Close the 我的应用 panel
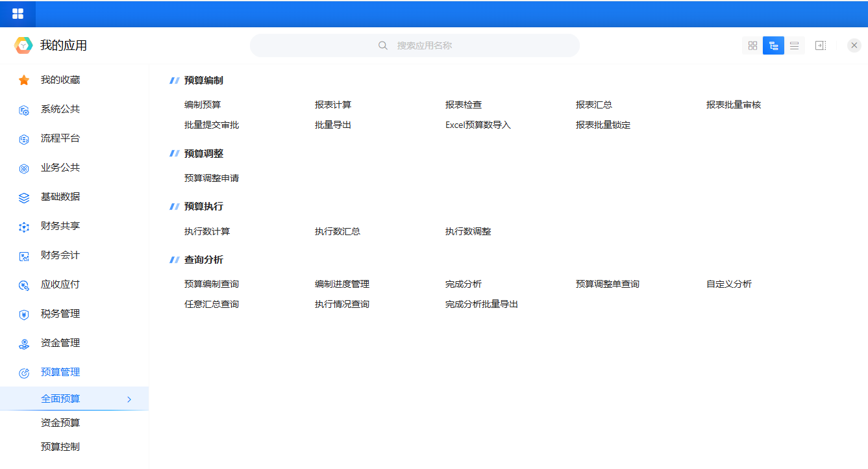Screen dimensions: 868x469 [854, 45]
